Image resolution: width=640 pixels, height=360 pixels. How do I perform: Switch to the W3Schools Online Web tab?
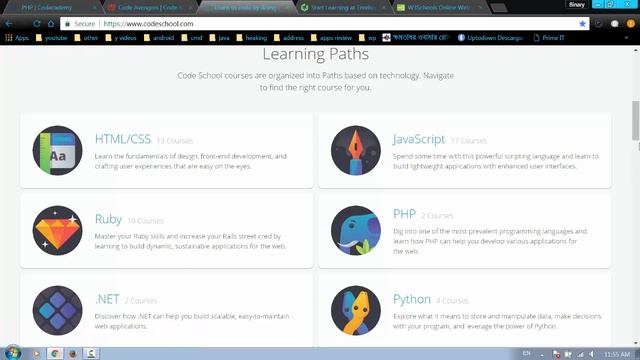(439, 7)
